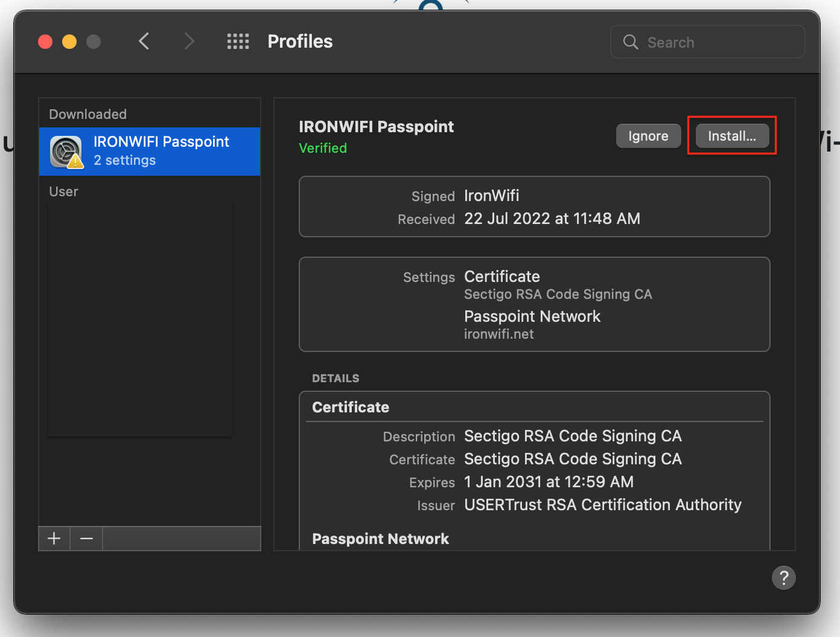Image resolution: width=840 pixels, height=637 pixels.
Task: Click the received date 22 Jul 2022
Action: pyautogui.click(x=552, y=219)
